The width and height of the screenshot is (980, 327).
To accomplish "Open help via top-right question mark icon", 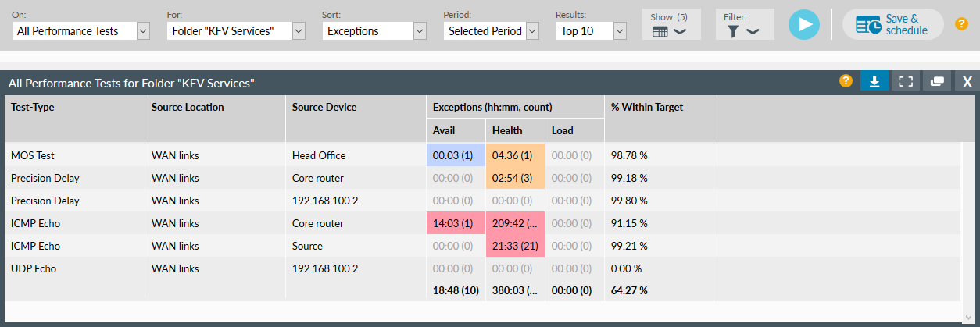I will (961, 23).
